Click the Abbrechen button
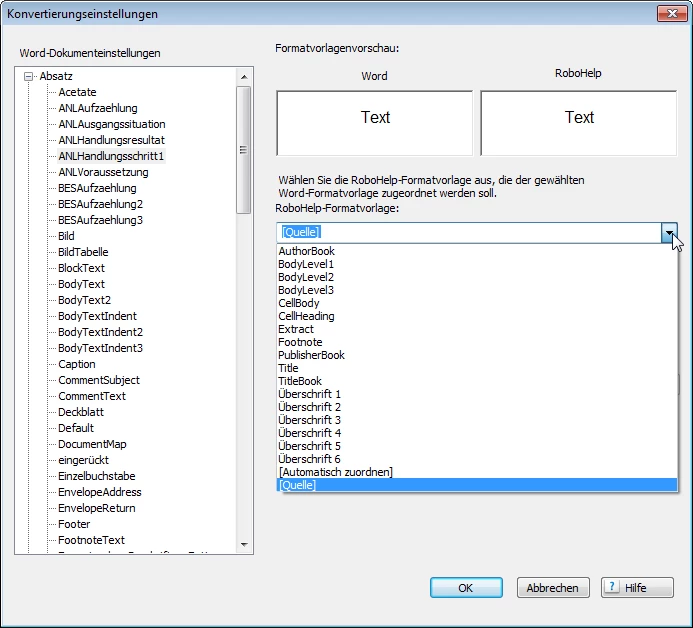 pos(552,588)
